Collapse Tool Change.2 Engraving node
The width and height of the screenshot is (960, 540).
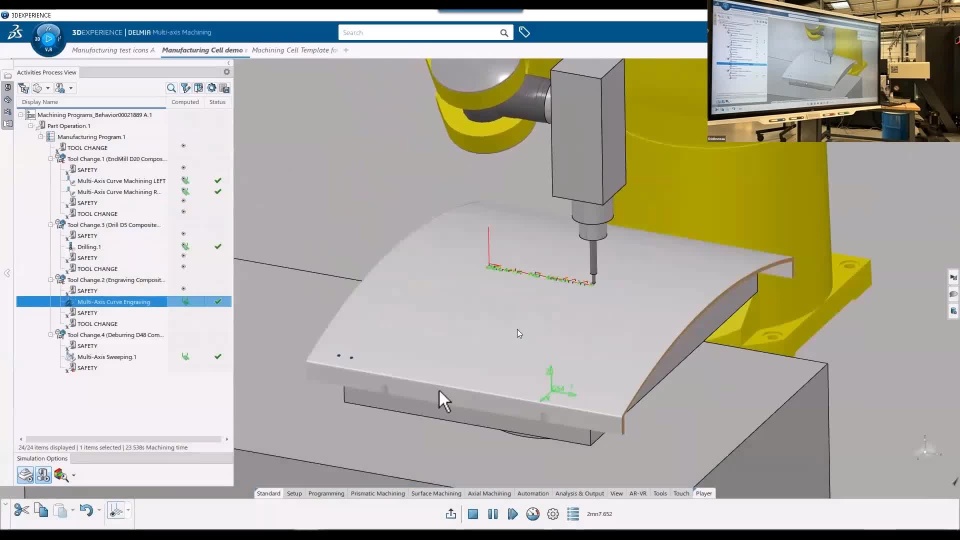[x=51, y=280]
